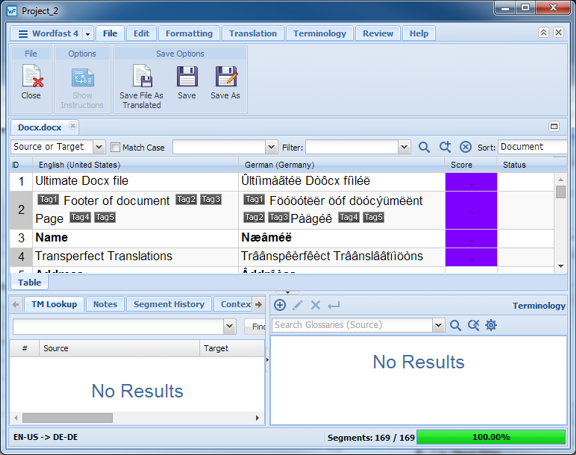This screenshot has width=576, height=455.
Task: Maximize the Docx.docx editor pane
Action: click(554, 127)
